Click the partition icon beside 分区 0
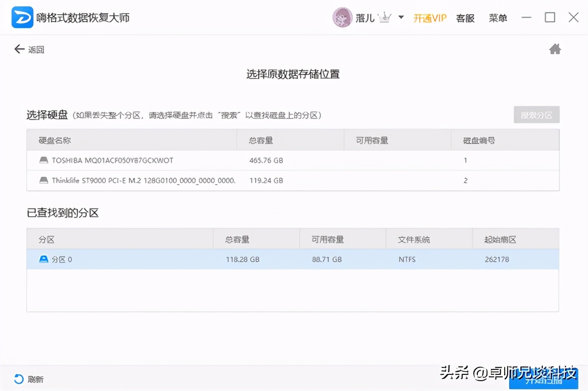The width and height of the screenshot is (588, 391). tap(43, 259)
